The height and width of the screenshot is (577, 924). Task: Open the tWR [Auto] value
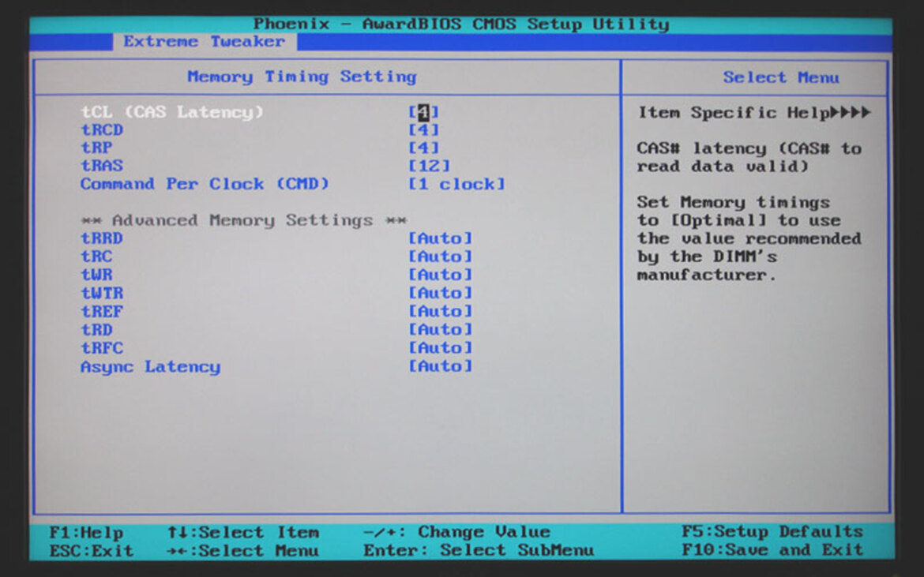(x=440, y=275)
